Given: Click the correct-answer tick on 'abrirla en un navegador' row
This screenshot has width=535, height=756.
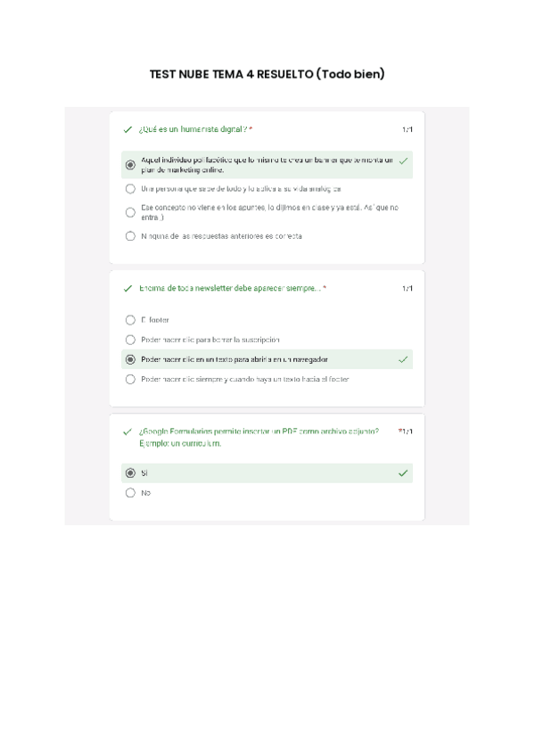Looking at the screenshot, I should (403, 359).
